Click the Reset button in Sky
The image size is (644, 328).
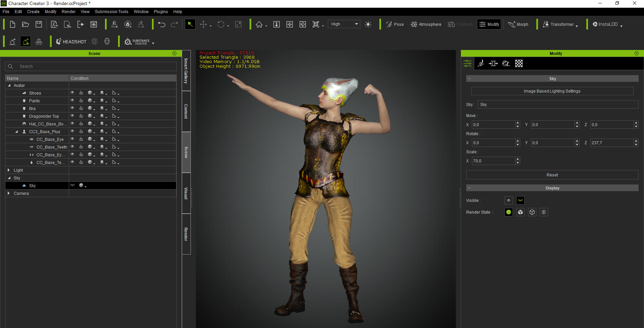pos(552,175)
